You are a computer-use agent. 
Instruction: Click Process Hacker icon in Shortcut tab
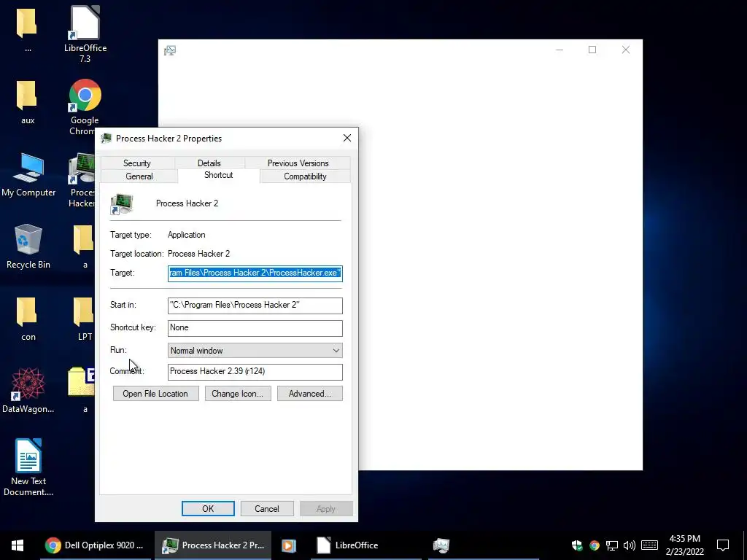click(122, 204)
